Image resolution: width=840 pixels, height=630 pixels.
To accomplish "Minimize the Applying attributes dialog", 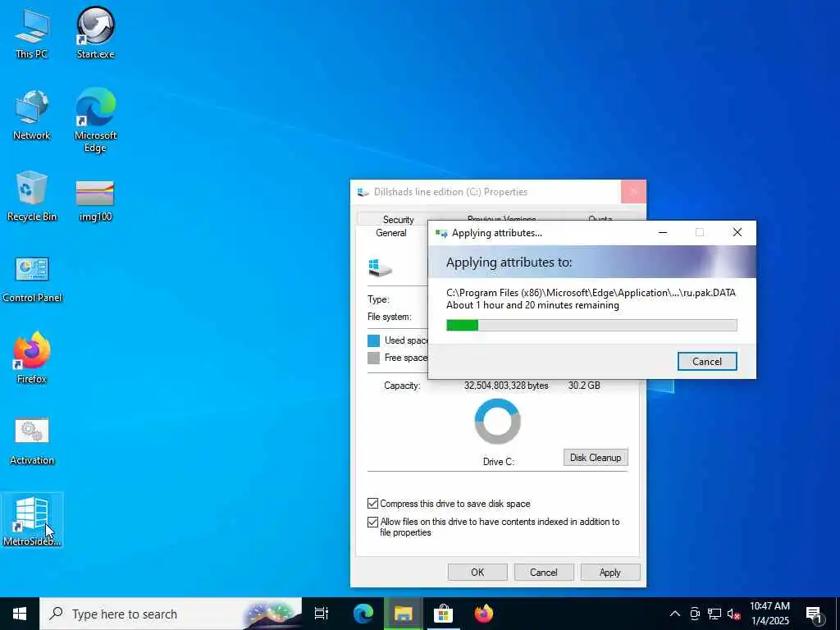I will (x=663, y=232).
